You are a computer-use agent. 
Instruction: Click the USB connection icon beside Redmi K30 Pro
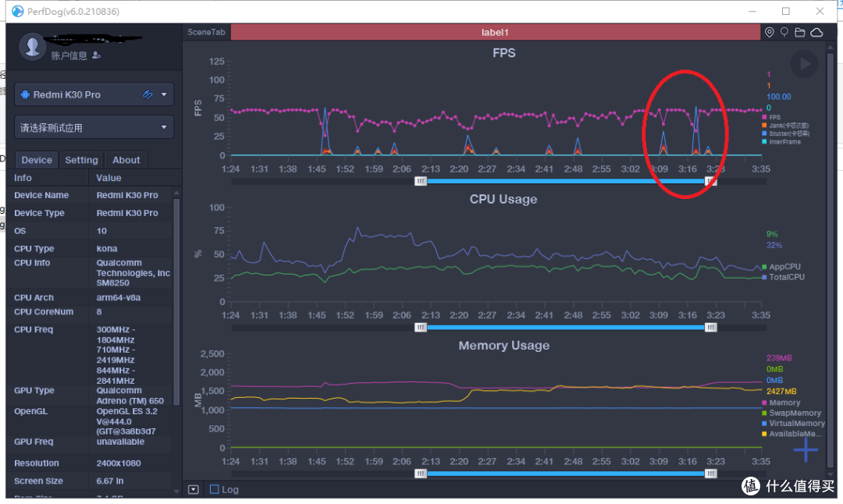148,94
